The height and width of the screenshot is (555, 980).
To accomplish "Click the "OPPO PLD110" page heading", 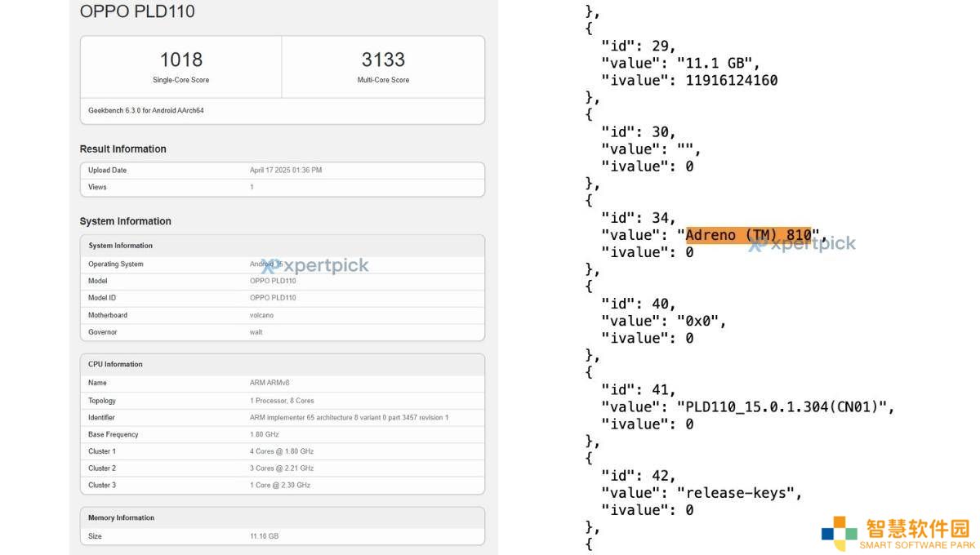I will 137,11.
